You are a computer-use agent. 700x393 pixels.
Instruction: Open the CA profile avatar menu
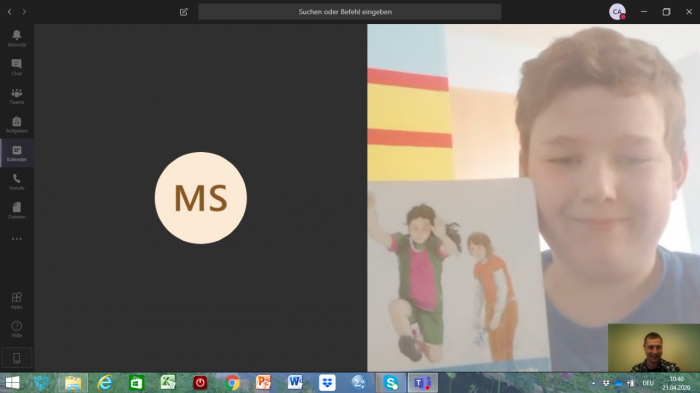pyautogui.click(x=617, y=12)
